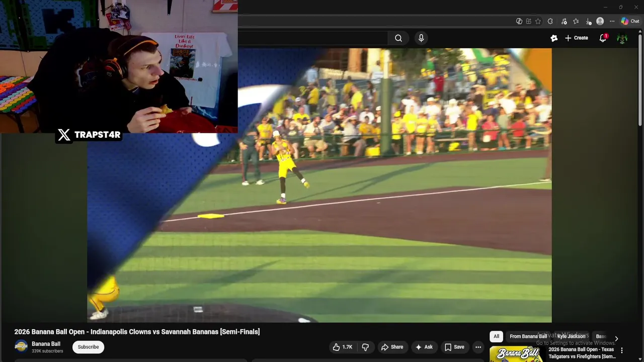Open Copilot Chat button
Screen dimensions: 644x362
pos(630,21)
